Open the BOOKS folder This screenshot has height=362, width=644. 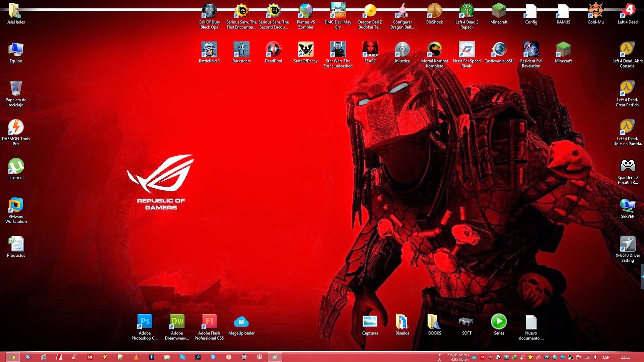point(434,325)
